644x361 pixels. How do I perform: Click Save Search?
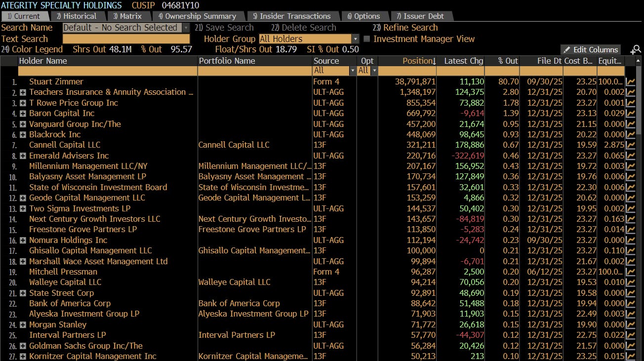click(x=224, y=28)
